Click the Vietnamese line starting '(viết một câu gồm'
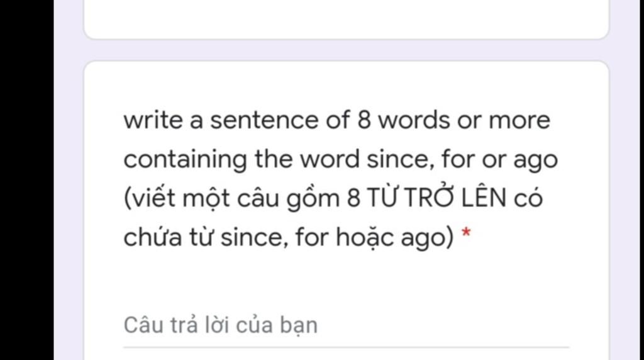644x360 pixels. click(x=333, y=198)
